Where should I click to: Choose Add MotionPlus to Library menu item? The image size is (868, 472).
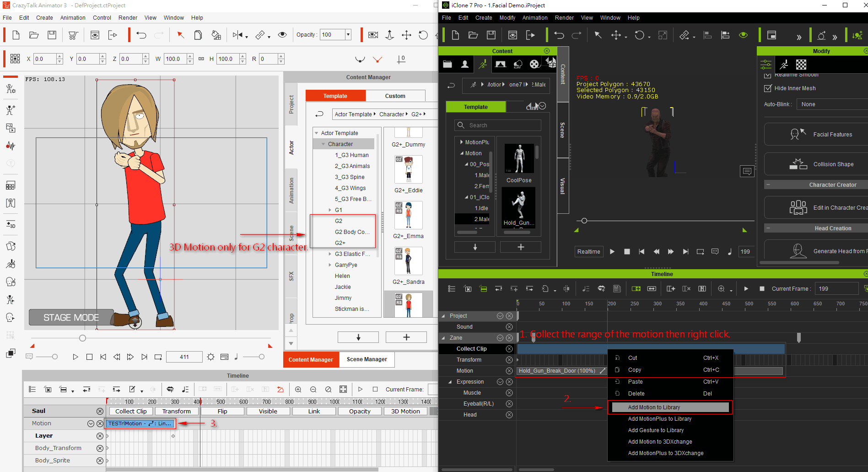[659, 419]
